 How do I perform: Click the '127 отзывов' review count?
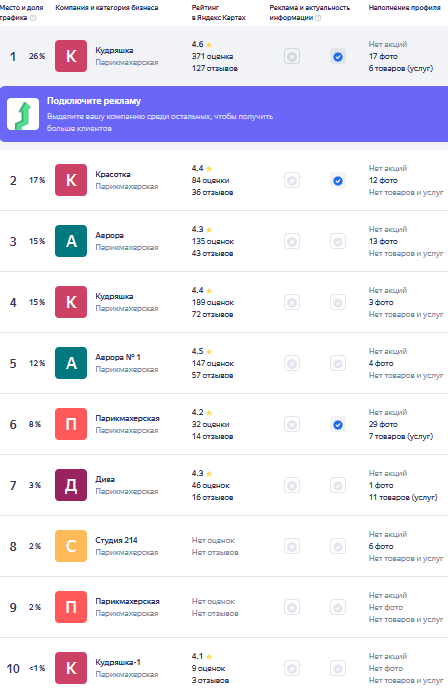click(x=215, y=69)
